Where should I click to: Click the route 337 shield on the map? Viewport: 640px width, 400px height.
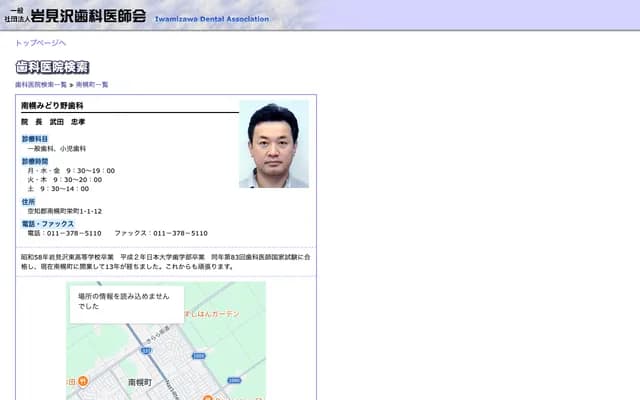point(146,350)
